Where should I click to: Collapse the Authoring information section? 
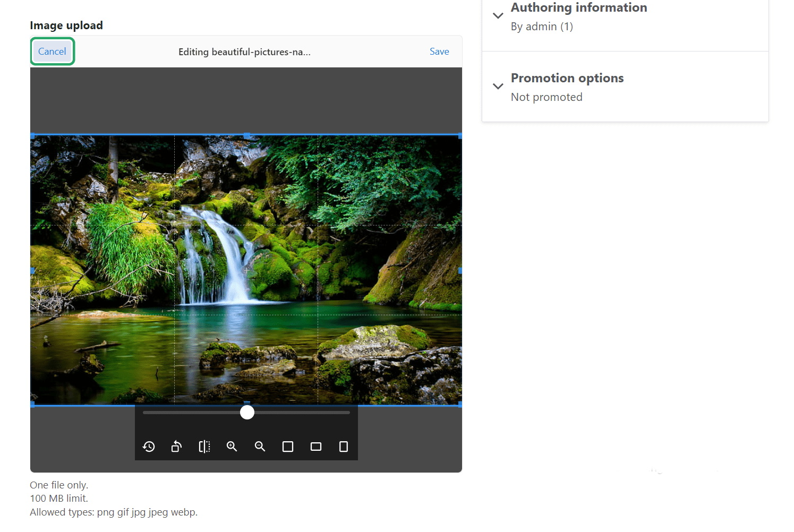pos(498,15)
